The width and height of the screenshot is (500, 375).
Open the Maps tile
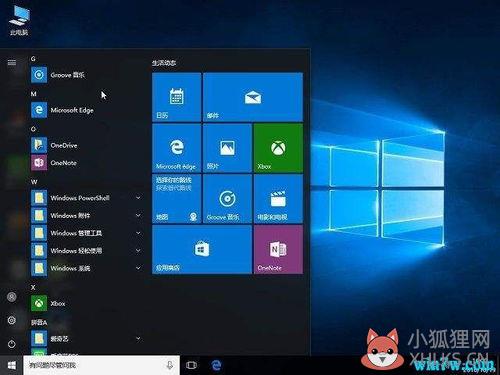tap(177, 199)
